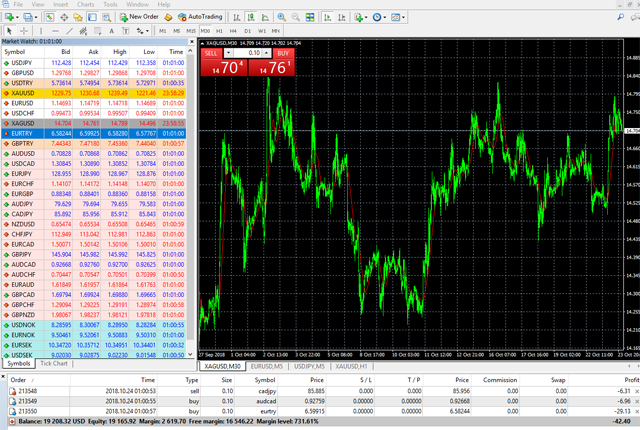Image resolution: width=640 pixels, height=430 pixels.
Task: Close the Market Watch panel
Action: (x=191, y=42)
